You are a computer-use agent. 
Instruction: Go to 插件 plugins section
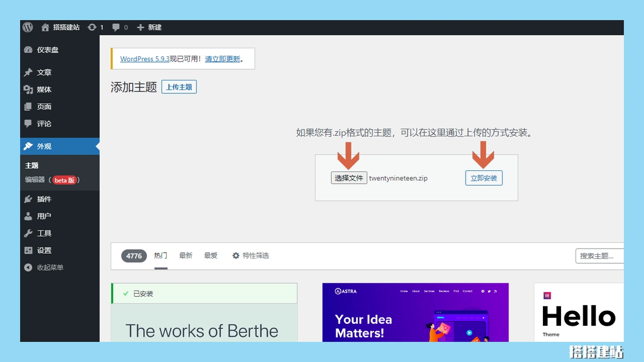coord(44,199)
